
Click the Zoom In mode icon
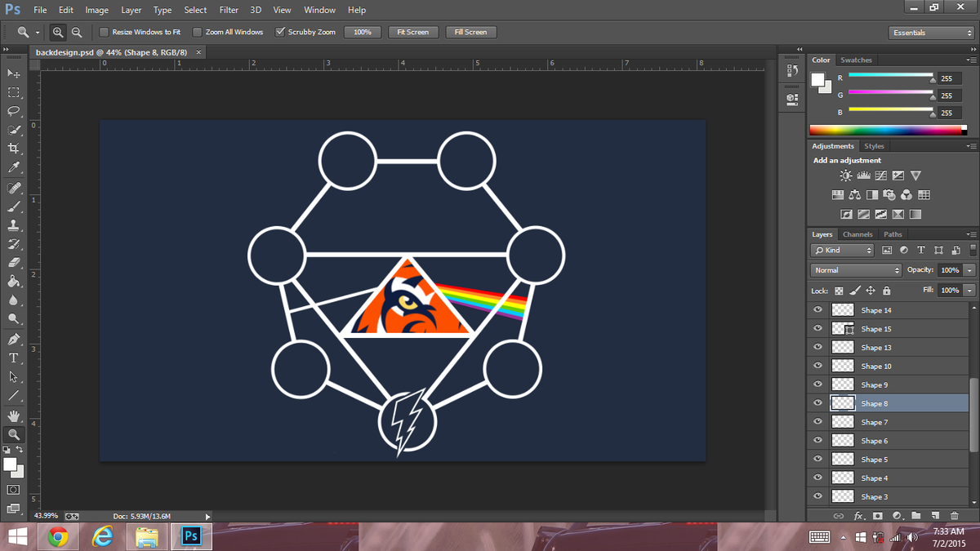coord(59,32)
